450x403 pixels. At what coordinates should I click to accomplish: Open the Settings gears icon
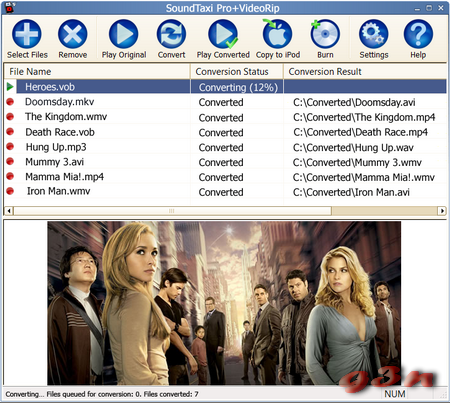tap(374, 34)
